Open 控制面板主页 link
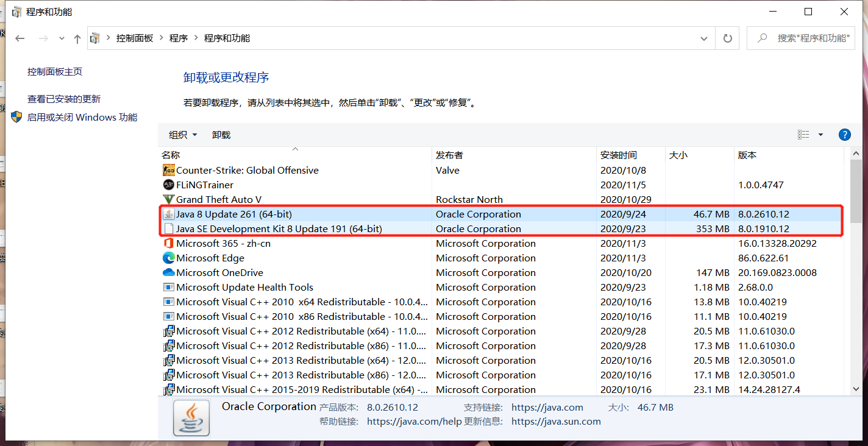Image resolution: width=868 pixels, height=446 pixels. point(55,72)
